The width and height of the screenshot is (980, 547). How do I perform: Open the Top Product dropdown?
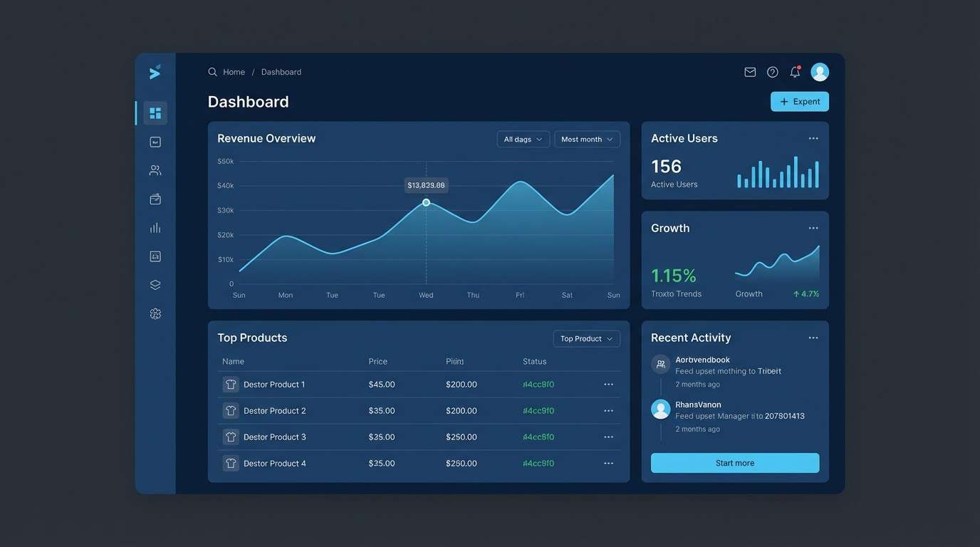coord(586,338)
